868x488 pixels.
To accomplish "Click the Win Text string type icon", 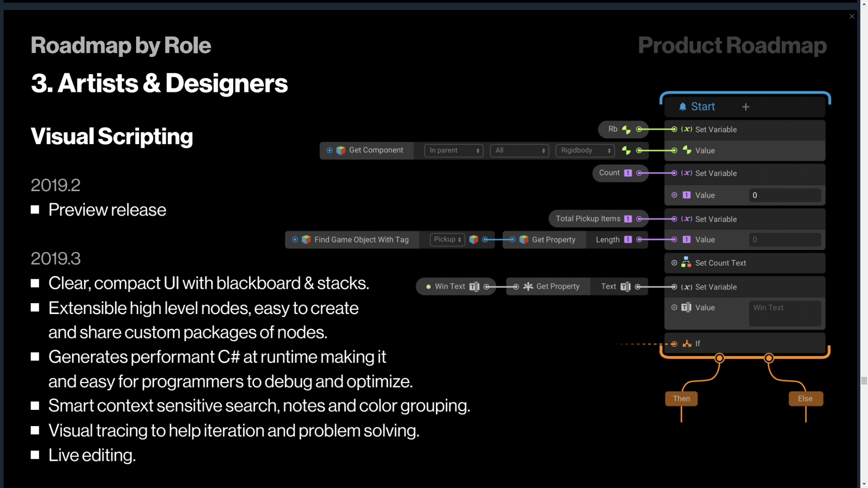I will coord(474,286).
